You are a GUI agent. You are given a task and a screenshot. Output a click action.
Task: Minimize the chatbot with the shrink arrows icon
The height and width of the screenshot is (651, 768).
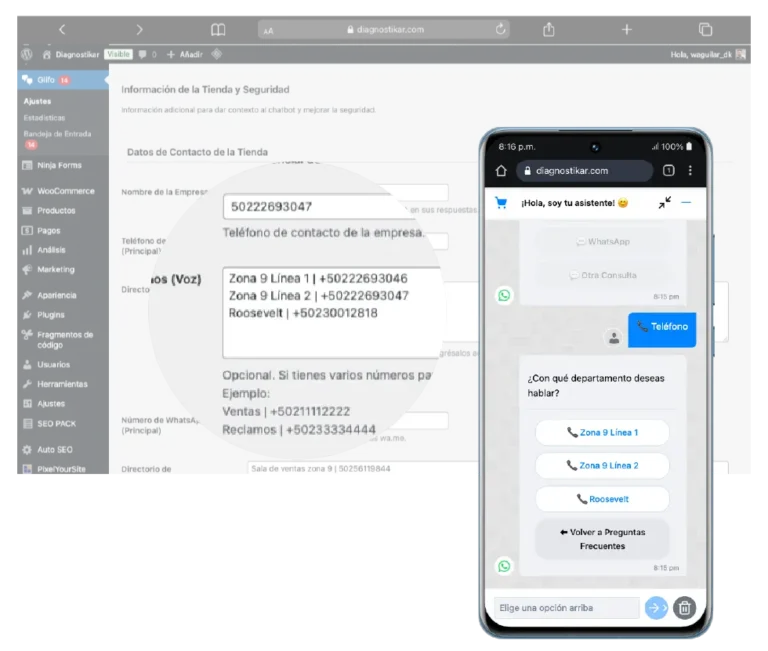pyautogui.click(x=665, y=202)
